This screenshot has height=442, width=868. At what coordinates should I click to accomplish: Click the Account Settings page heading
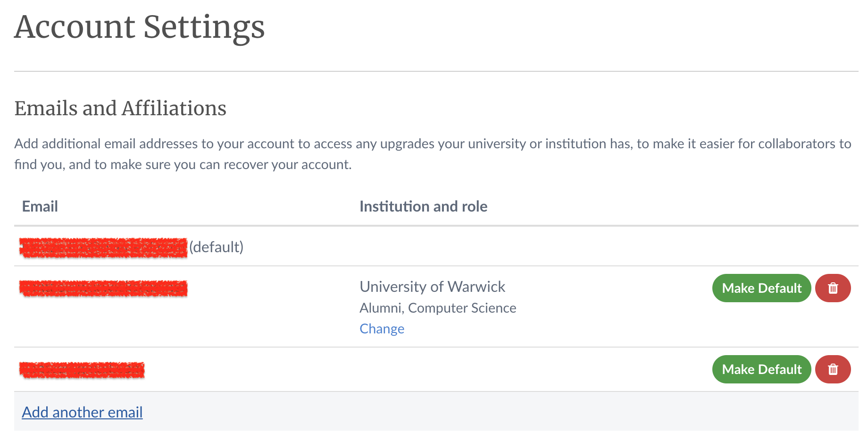click(140, 27)
